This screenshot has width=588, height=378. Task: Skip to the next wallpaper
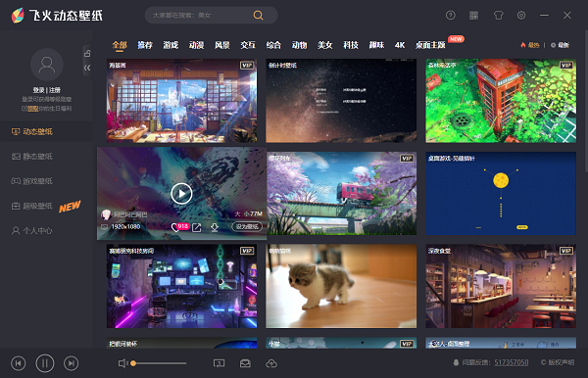pos(71,363)
